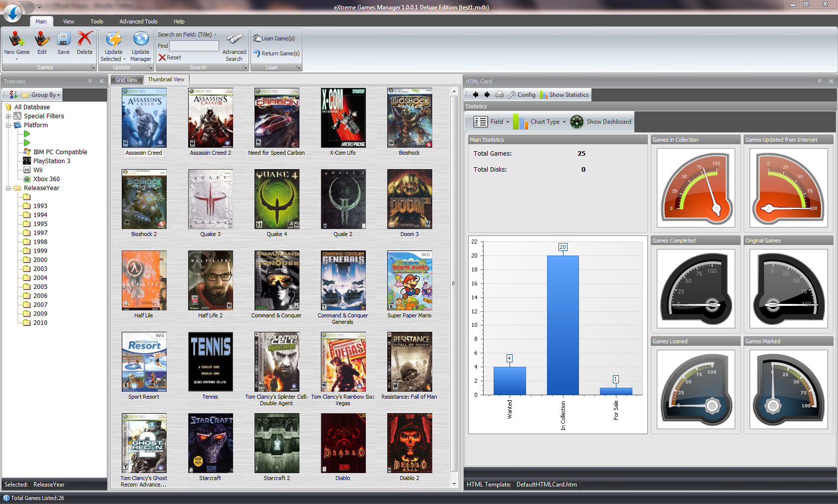The height and width of the screenshot is (504, 838).
Task: Select the Quake 4 game cover
Action: coord(277,199)
